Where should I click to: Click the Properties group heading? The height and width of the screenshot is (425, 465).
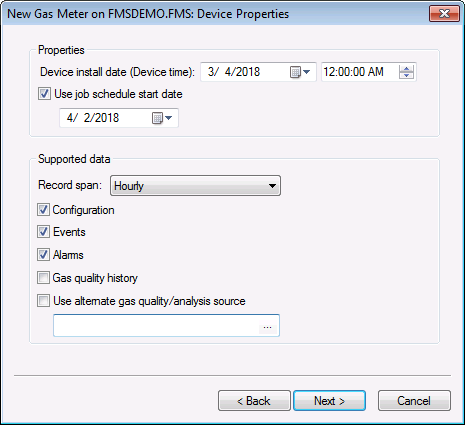click(x=61, y=50)
